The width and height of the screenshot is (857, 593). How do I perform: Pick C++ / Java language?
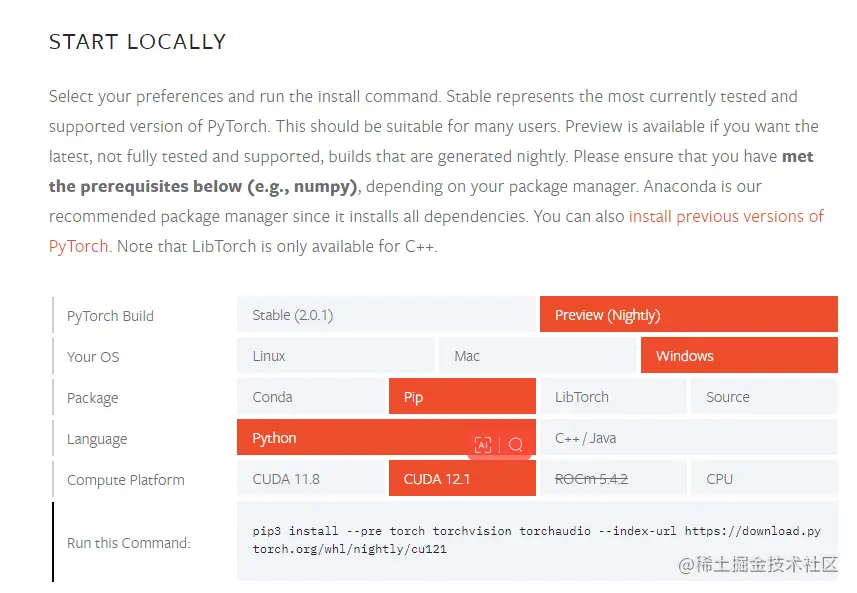(689, 438)
